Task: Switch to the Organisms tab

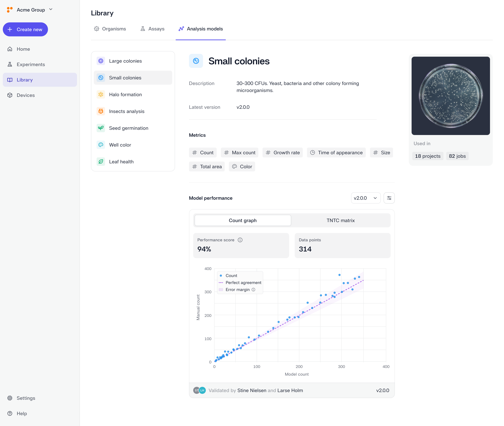Action: 110,29
